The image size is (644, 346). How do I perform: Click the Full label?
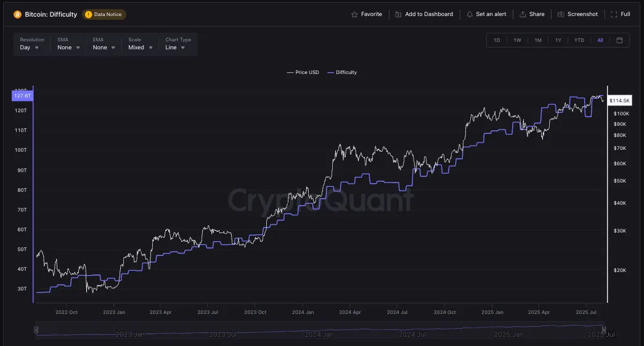(x=625, y=14)
